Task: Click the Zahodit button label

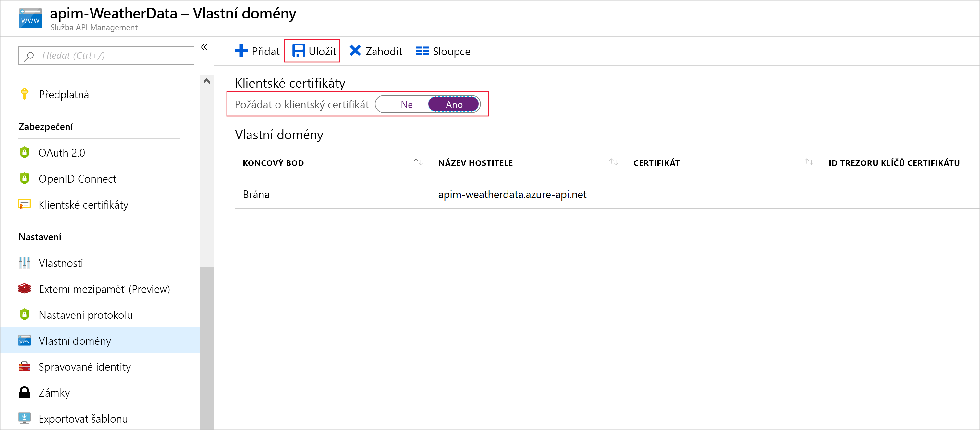Action: coord(384,51)
